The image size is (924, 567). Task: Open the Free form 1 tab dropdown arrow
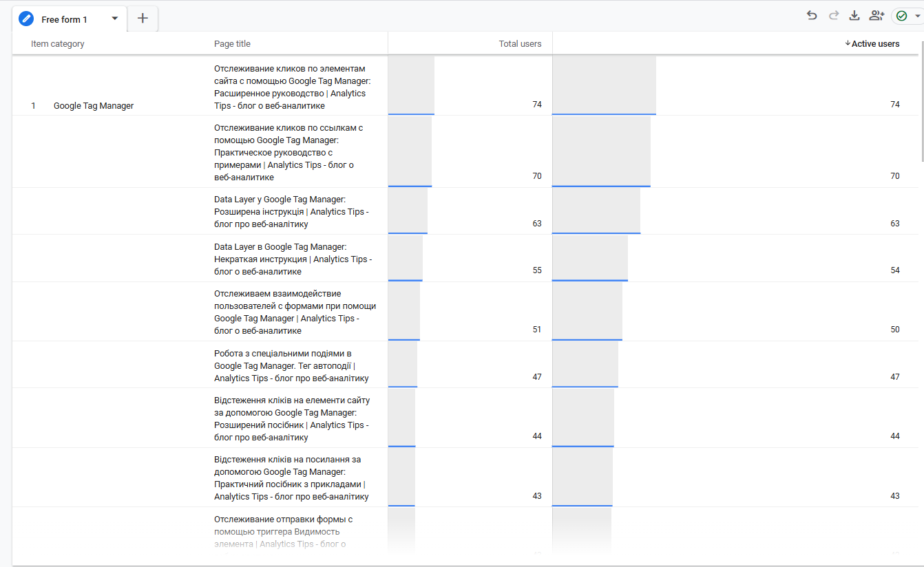[115, 19]
